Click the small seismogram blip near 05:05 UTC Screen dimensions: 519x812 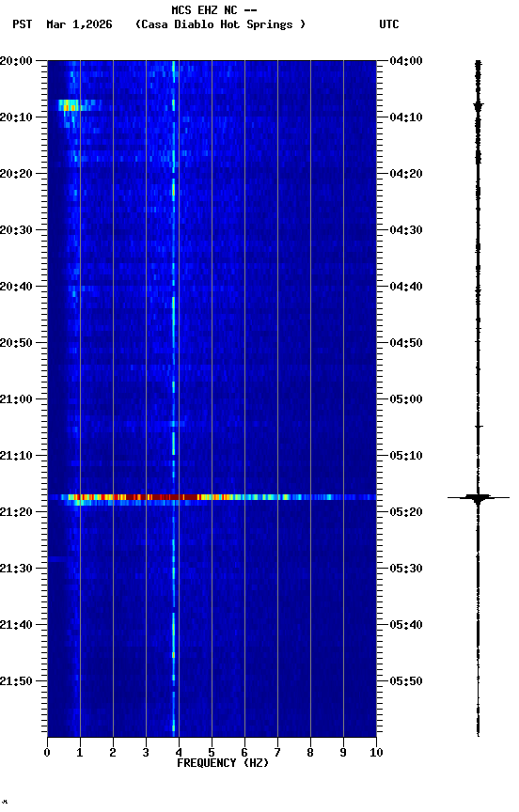(x=479, y=427)
